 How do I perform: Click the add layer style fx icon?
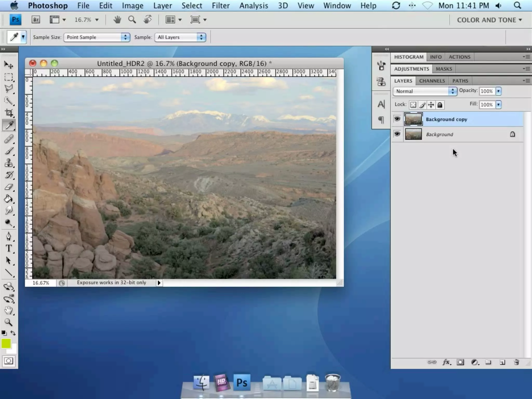coord(446,362)
